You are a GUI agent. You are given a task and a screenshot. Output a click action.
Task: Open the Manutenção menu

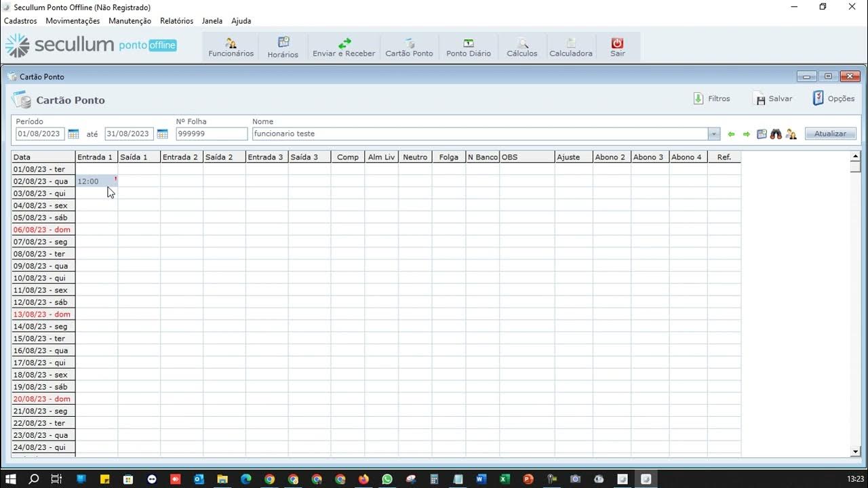point(130,21)
